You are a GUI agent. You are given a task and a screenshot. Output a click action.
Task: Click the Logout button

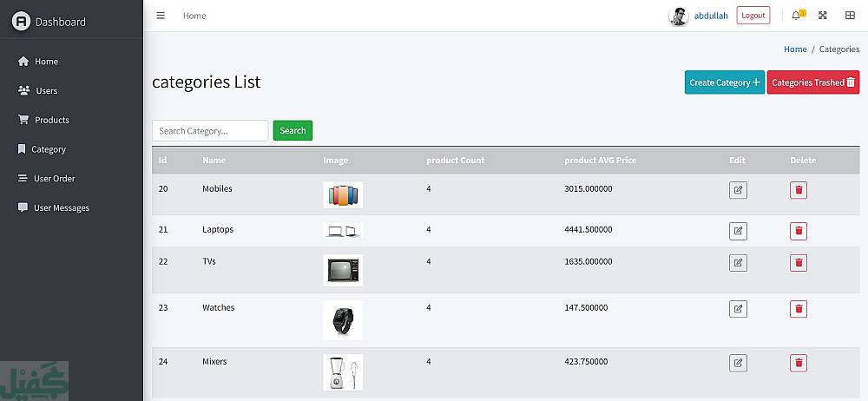(753, 16)
